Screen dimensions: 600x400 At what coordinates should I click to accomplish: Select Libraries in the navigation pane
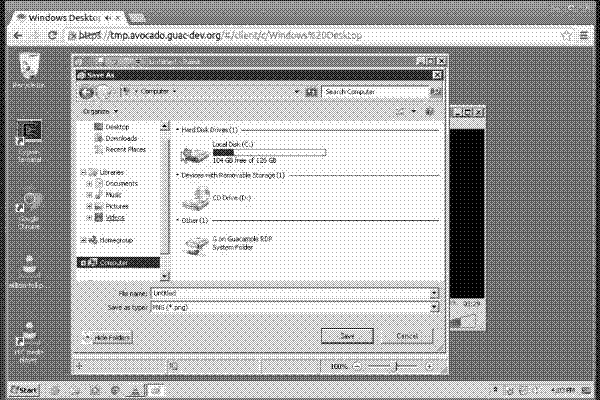[111, 173]
